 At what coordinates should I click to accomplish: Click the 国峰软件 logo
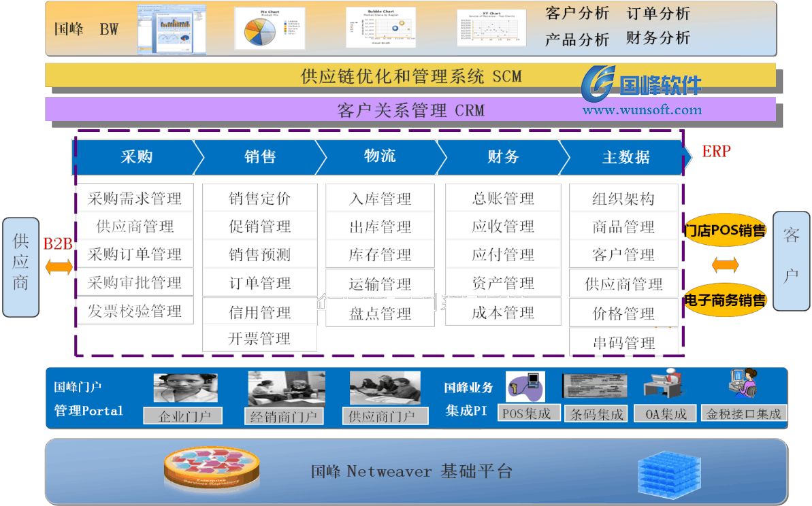coord(642,84)
